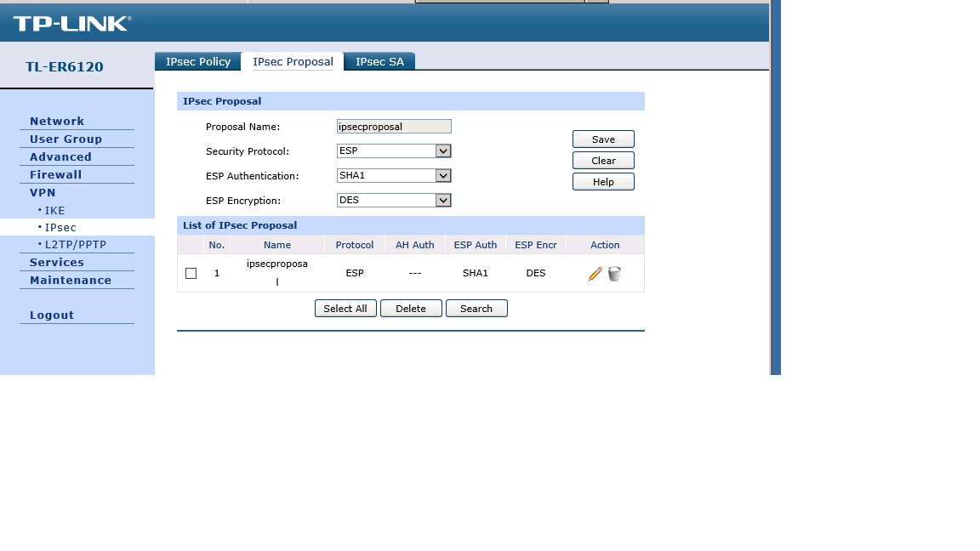
Task: Click the TP-LINK logo
Action: pos(72,24)
